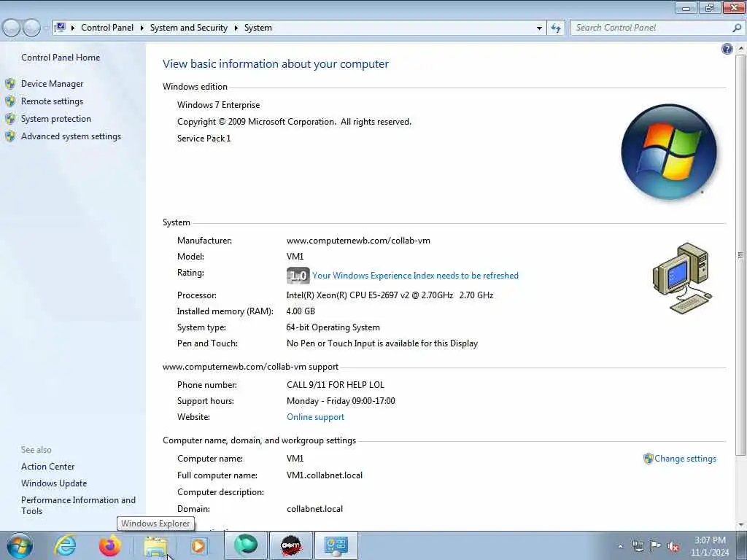Image resolution: width=747 pixels, height=560 pixels.
Task: Click the vertical scrollbar thumb
Action: point(740,256)
